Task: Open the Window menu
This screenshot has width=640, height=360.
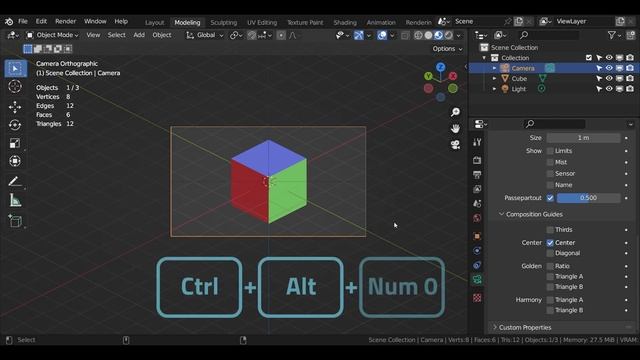Action: [95, 21]
